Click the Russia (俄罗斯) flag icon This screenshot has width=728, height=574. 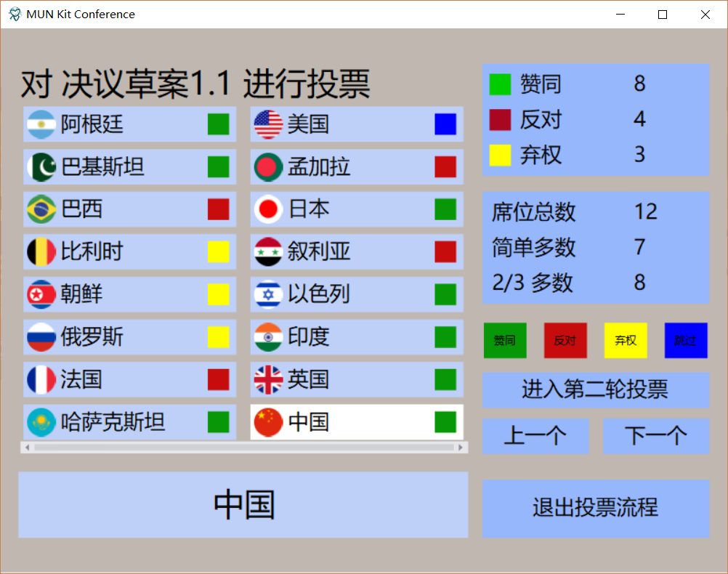pos(41,337)
